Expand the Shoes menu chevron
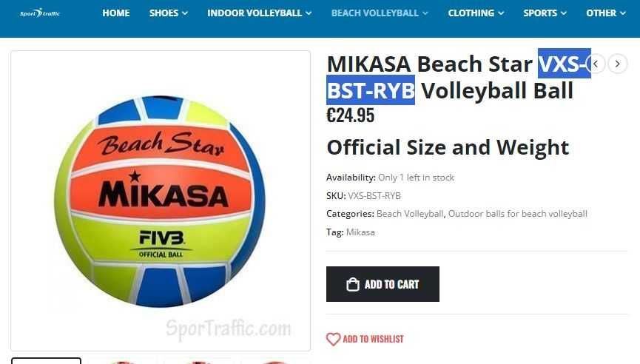Screen dimensions: 640x364 pos(185,13)
